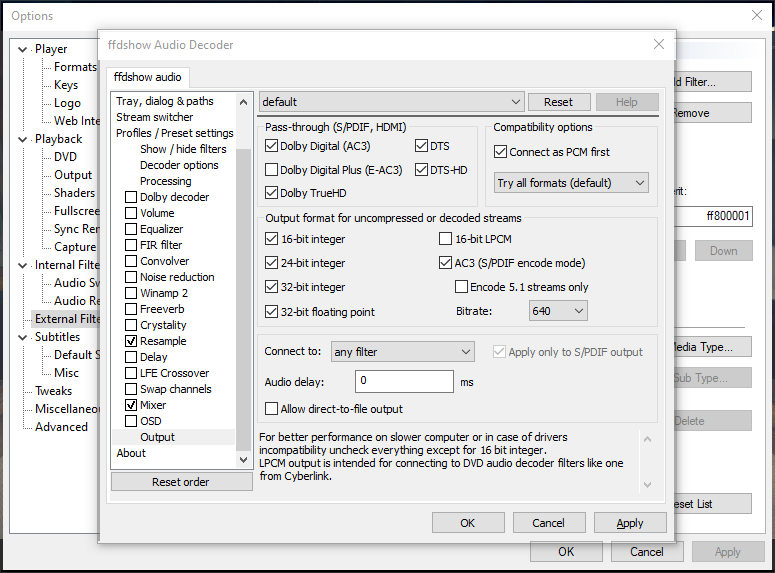
Task: Open the Stream switcher page
Action: pos(155,117)
